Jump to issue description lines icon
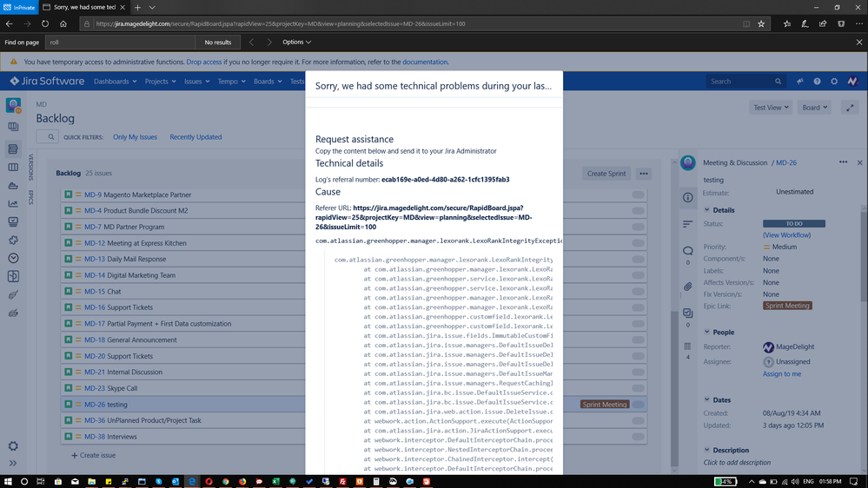 pyautogui.click(x=687, y=224)
